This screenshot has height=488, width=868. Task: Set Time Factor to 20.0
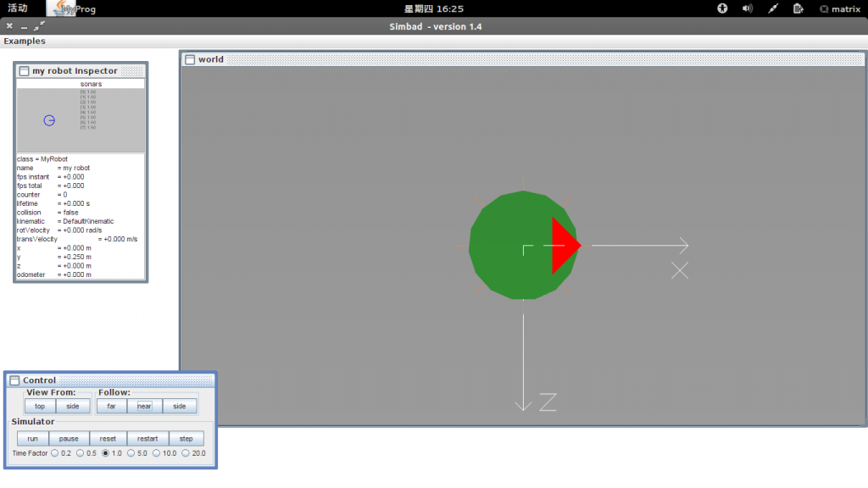click(x=184, y=453)
